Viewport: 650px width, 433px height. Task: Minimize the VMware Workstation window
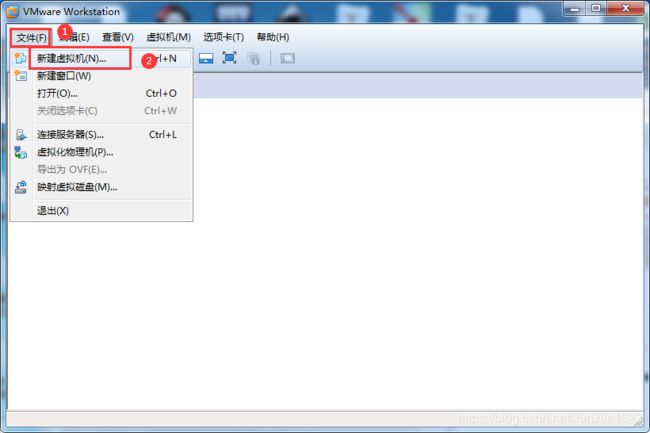pos(575,9)
